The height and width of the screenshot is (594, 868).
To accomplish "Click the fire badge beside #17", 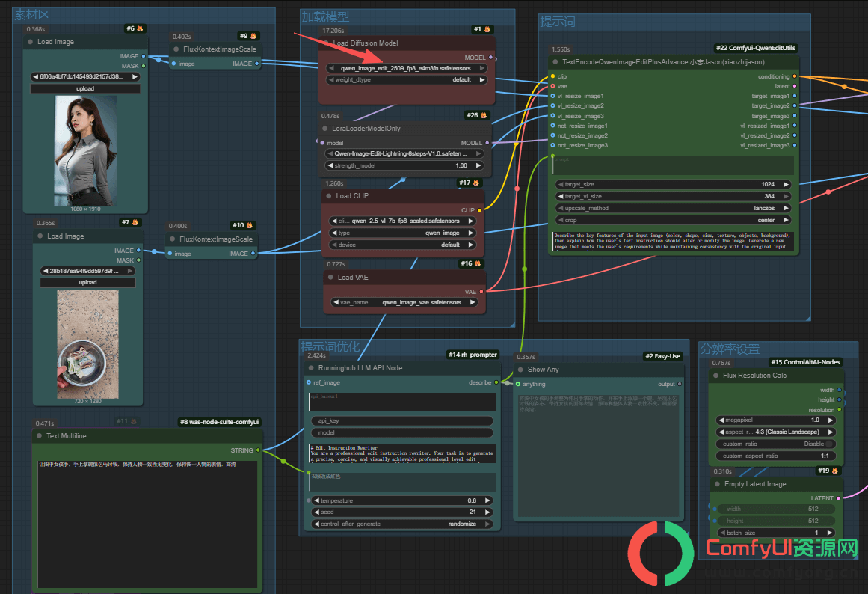I will coord(476,183).
